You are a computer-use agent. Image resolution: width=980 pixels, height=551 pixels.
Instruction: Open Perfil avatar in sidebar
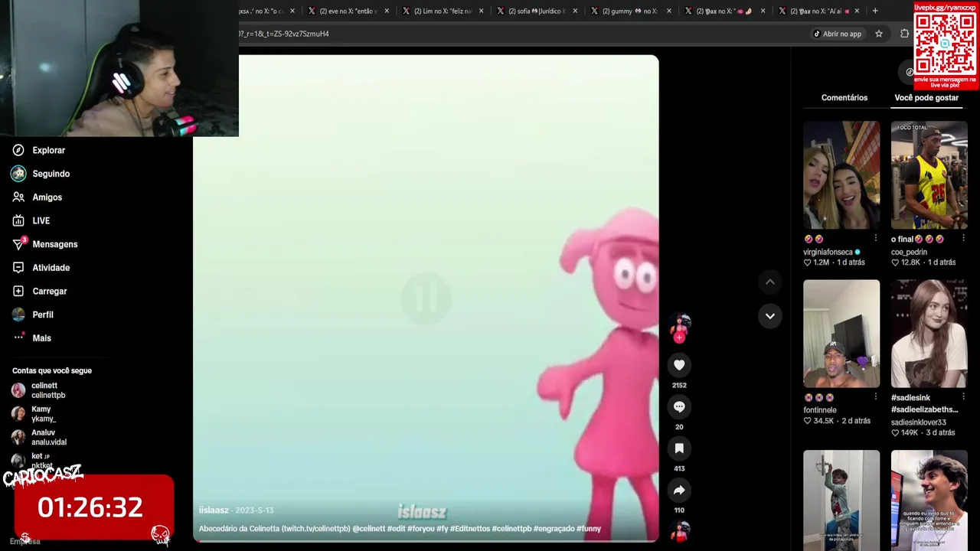pyautogui.click(x=18, y=315)
